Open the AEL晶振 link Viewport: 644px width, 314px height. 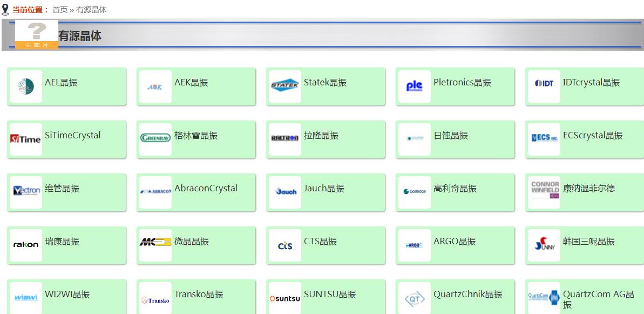point(61,83)
